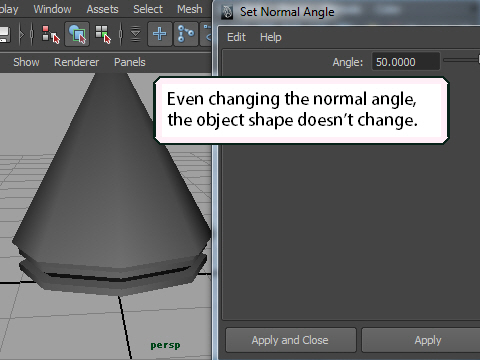The width and height of the screenshot is (480, 360).
Task: Open viewport Renderer menu
Action: pos(77,62)
